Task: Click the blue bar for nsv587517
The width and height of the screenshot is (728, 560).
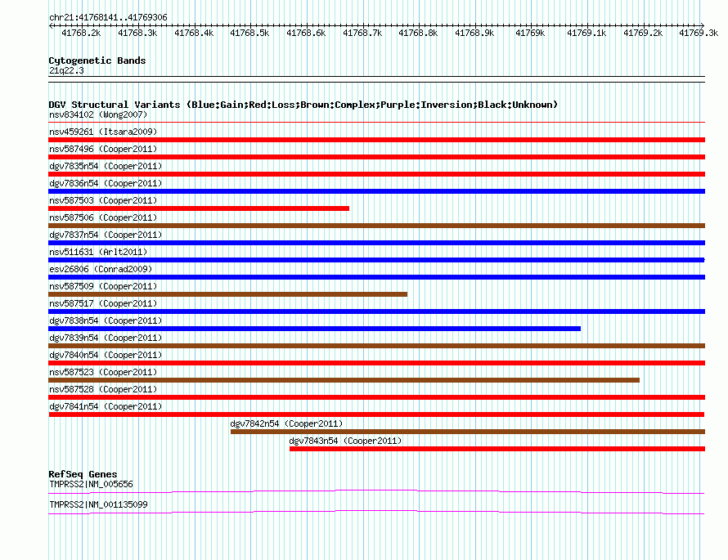Action: click(x=376, y=311)
